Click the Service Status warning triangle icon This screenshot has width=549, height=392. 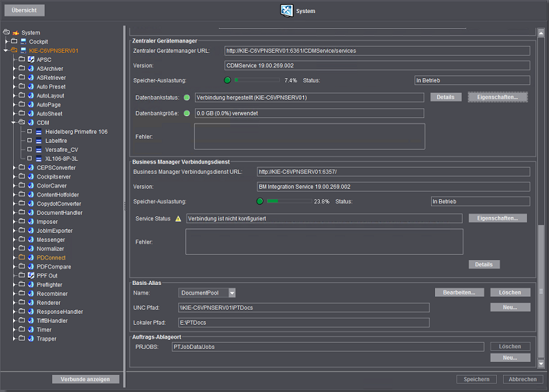click(178, 218)
